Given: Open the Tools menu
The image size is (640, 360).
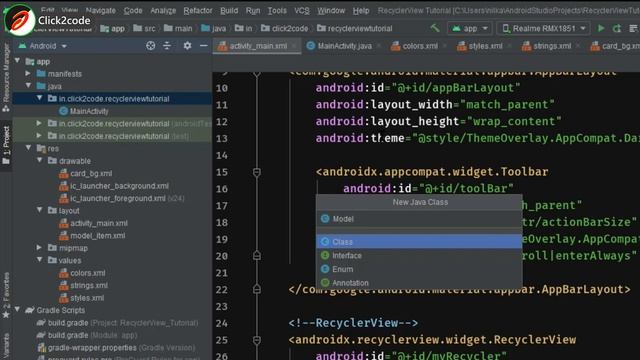Looking at the screenshot, I should click(277, 10).
